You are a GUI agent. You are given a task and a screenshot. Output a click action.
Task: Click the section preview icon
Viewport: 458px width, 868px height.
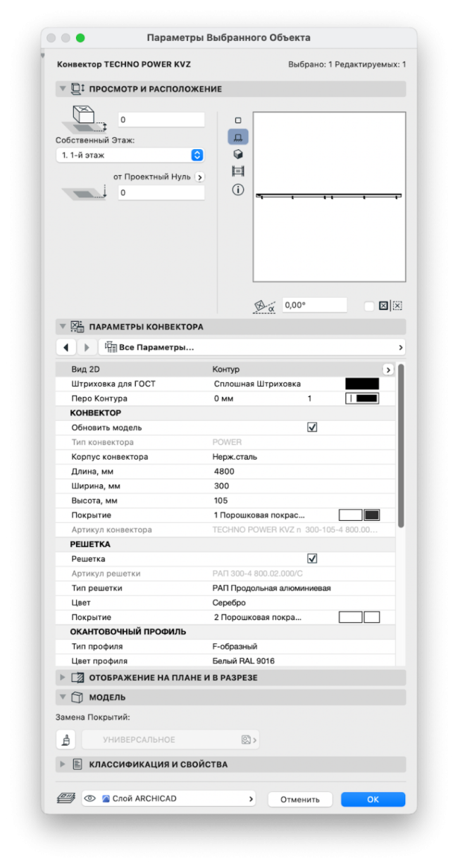pos(237,171)
